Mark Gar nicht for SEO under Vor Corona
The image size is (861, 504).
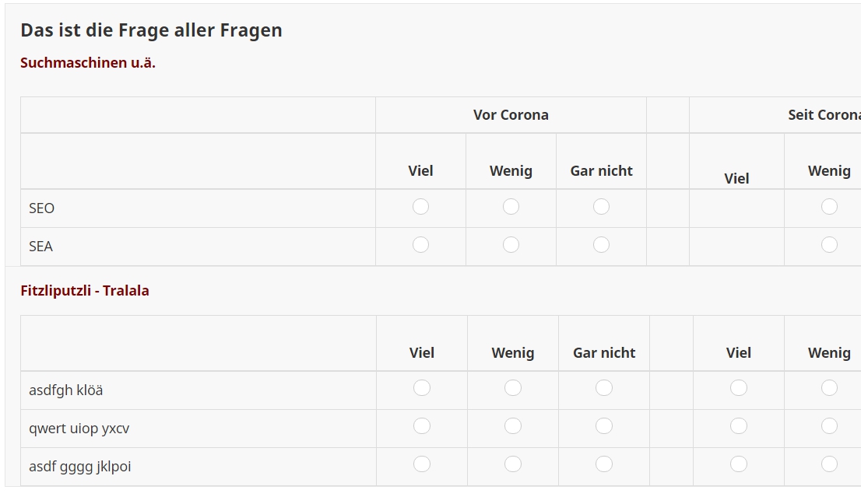coord(601,207)
